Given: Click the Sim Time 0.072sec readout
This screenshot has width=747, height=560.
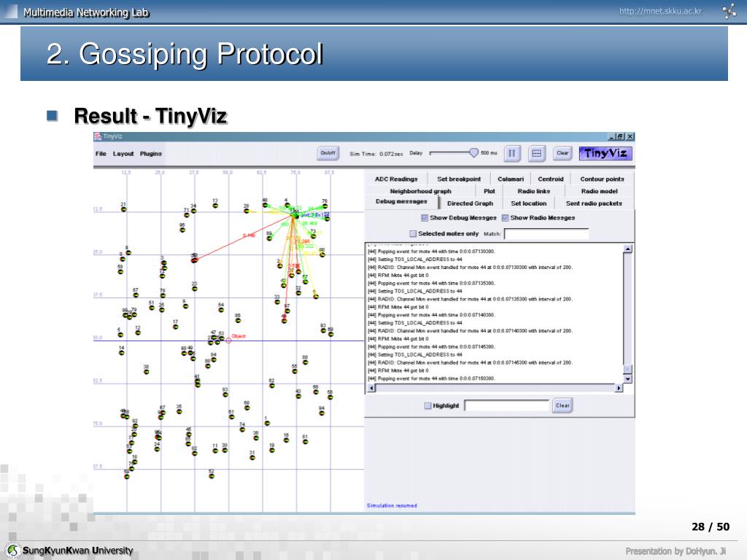Looking at the screenshot, I should click(x=376, y=154).
